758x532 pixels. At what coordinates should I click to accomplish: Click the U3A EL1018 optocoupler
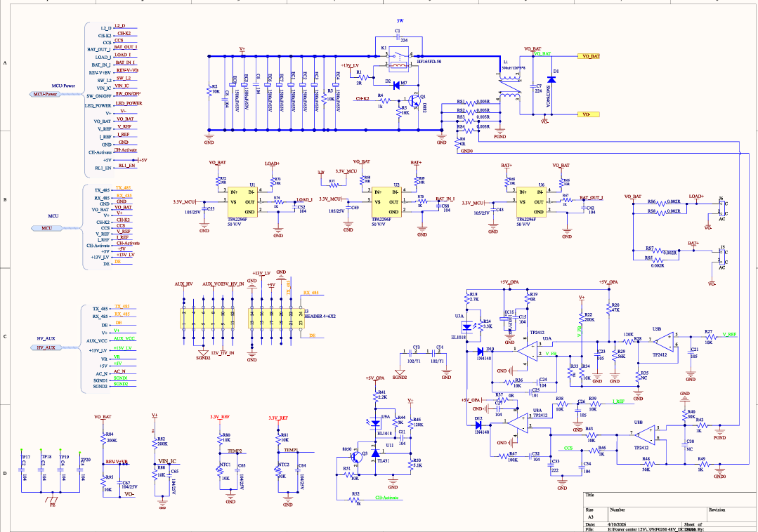coord(465,326)
